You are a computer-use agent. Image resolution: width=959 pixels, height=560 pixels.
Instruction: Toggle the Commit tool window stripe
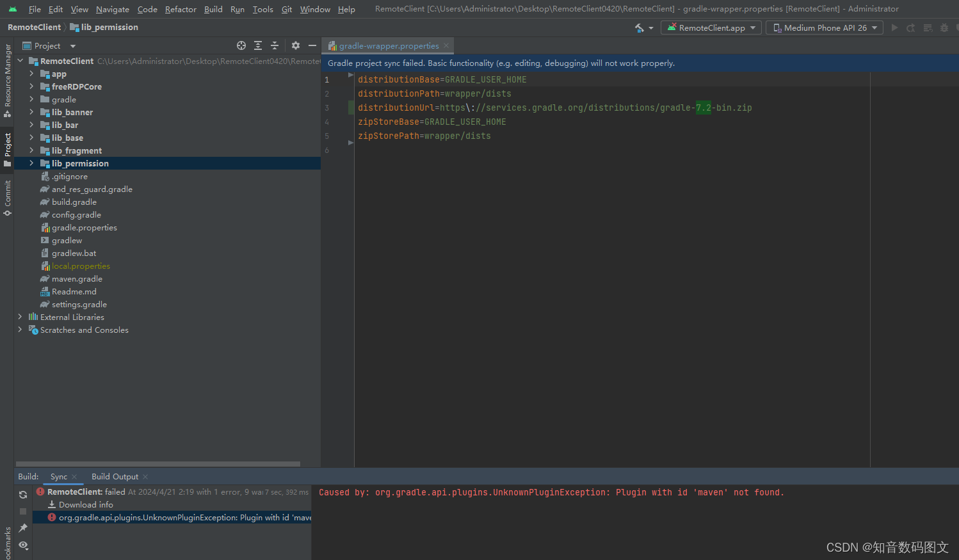tap(7, 193)
